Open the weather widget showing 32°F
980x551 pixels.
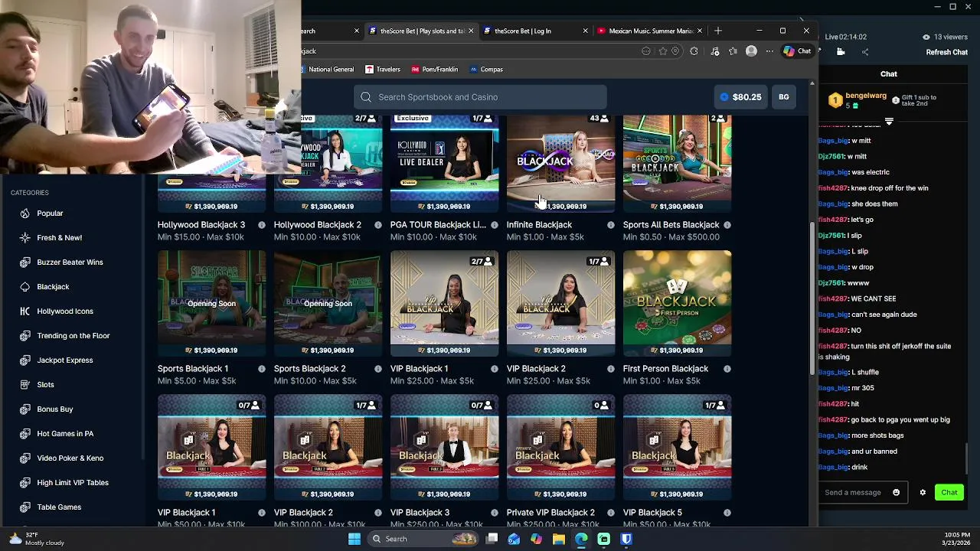[x=37, y=539]
